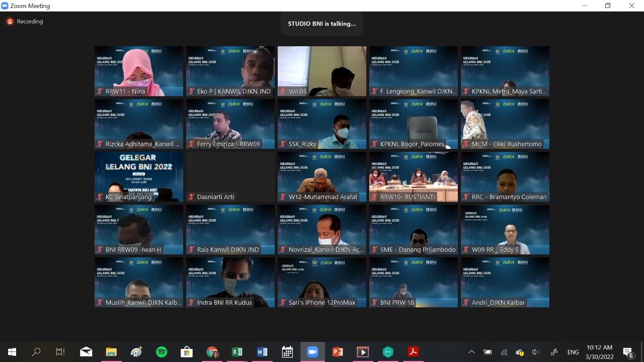This screenshot has width=644, height=362.
Task: Click the Zoom icon in taskbar
Action: pos(312,352)
